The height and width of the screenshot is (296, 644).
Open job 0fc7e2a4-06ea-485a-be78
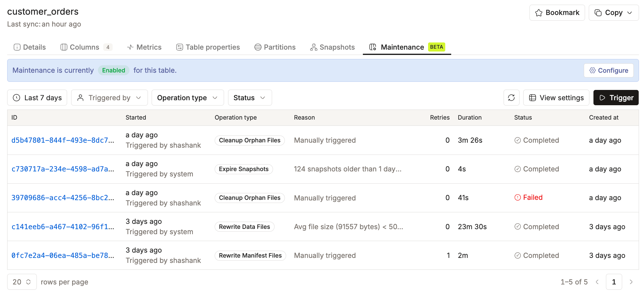[63, 255]
